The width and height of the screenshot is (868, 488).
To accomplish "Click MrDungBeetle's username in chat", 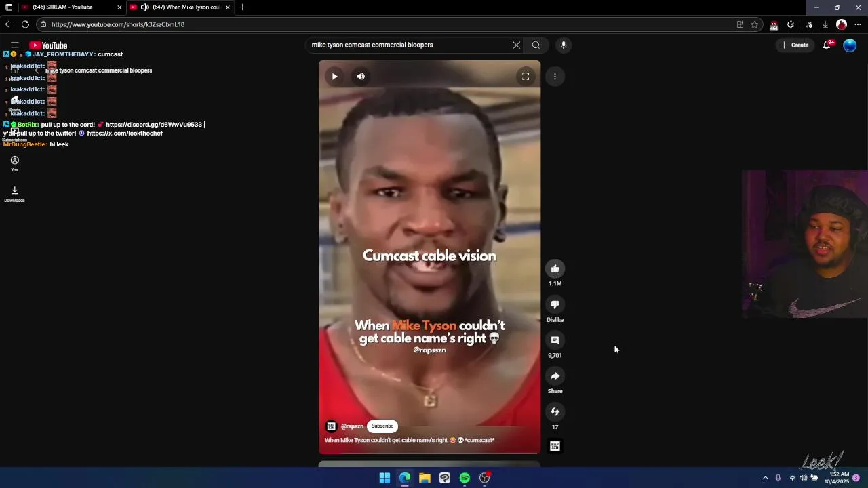I will 25,144.
